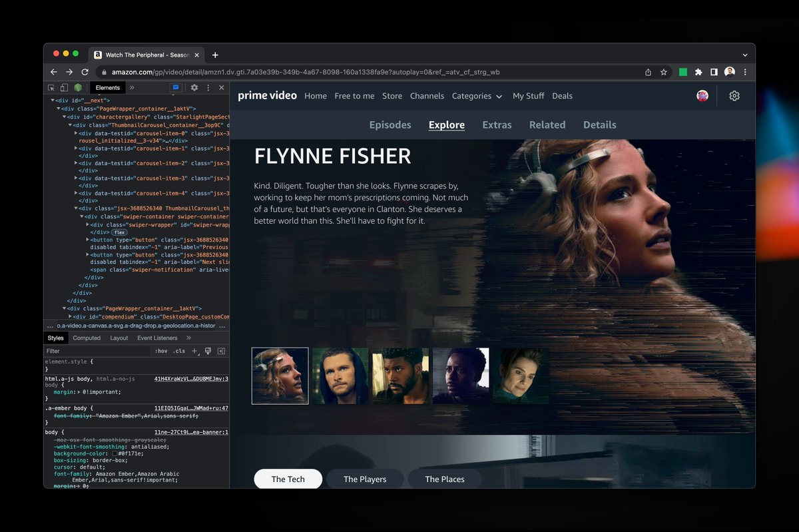Toggle the :hov element state button
The height and width of the screenshot is (532, 799).
point(161,351)
